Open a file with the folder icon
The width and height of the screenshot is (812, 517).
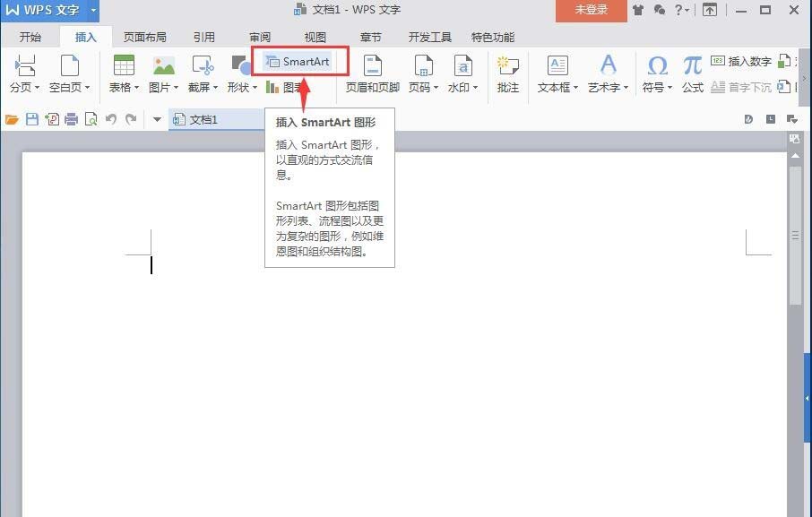12,119
